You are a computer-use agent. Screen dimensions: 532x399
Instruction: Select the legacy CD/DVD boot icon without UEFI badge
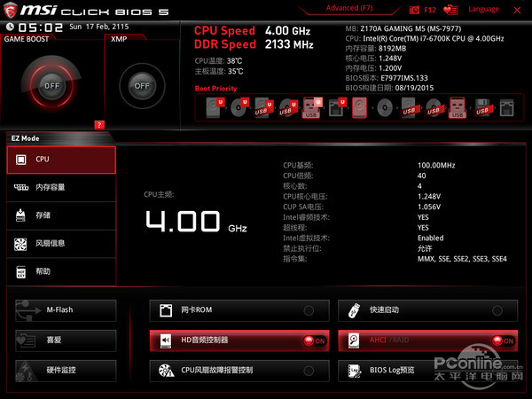pos(385,108)
